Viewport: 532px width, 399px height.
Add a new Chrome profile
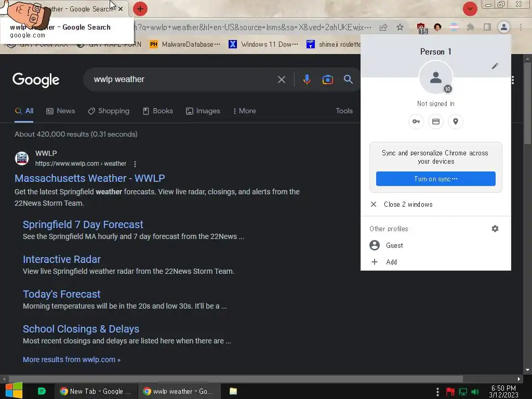point(436,262)
